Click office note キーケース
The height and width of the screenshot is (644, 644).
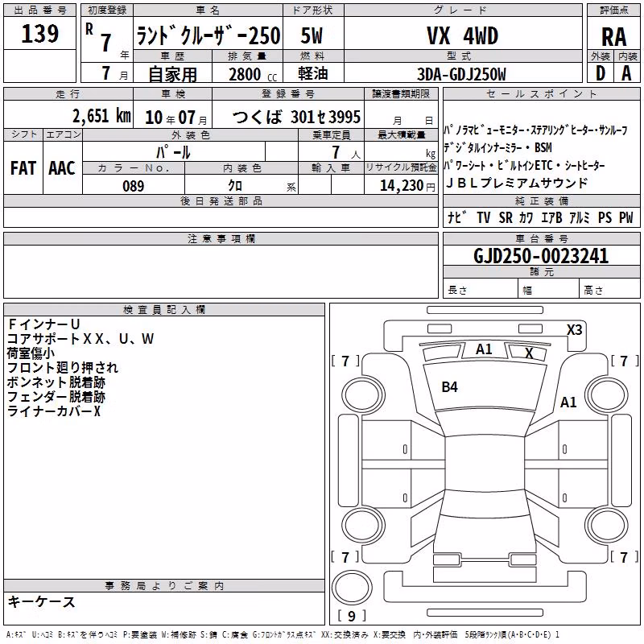coord(42,602)
